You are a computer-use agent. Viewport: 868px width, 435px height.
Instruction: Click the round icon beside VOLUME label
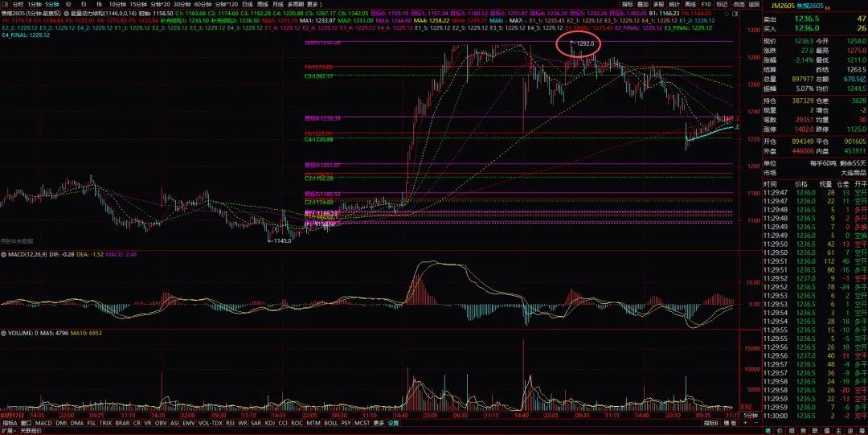[4, 334]
